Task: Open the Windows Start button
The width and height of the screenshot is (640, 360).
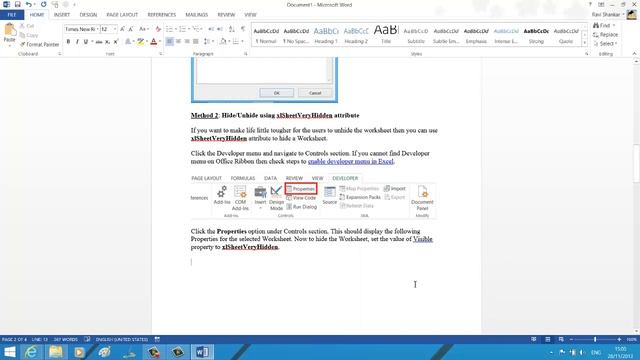Action: pyautogui.click(x=9, y=352)
